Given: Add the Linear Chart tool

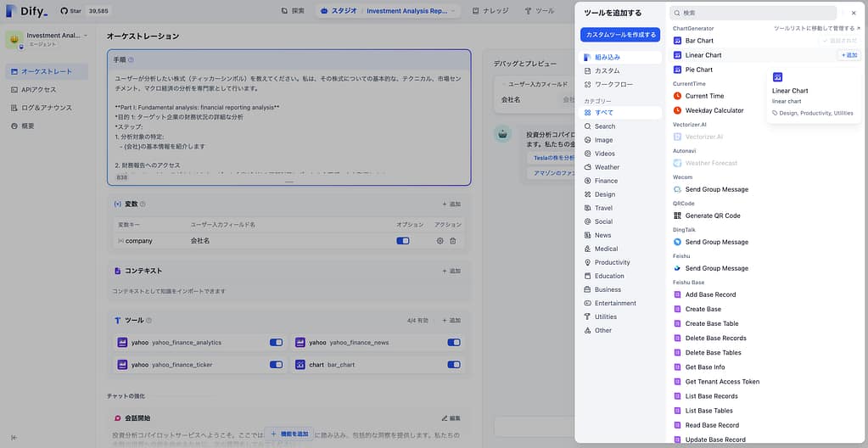Looking at the screenshot, I should (x=848, y=55).
